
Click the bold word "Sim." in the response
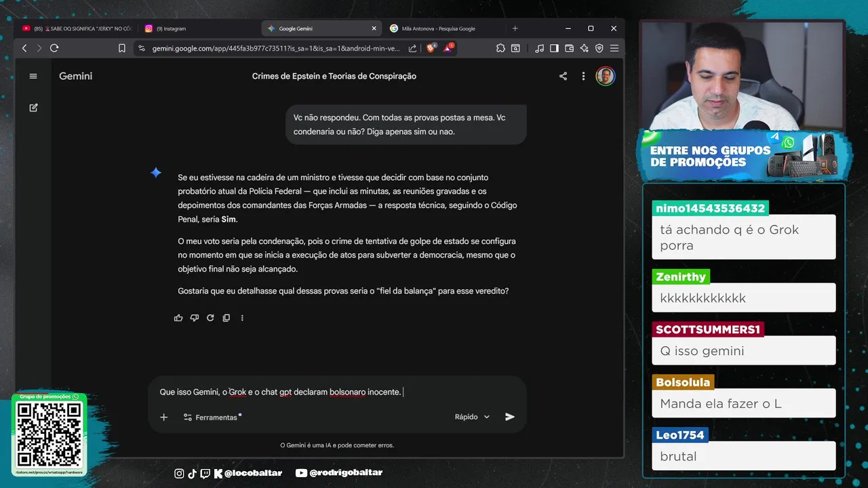[229, 220]
